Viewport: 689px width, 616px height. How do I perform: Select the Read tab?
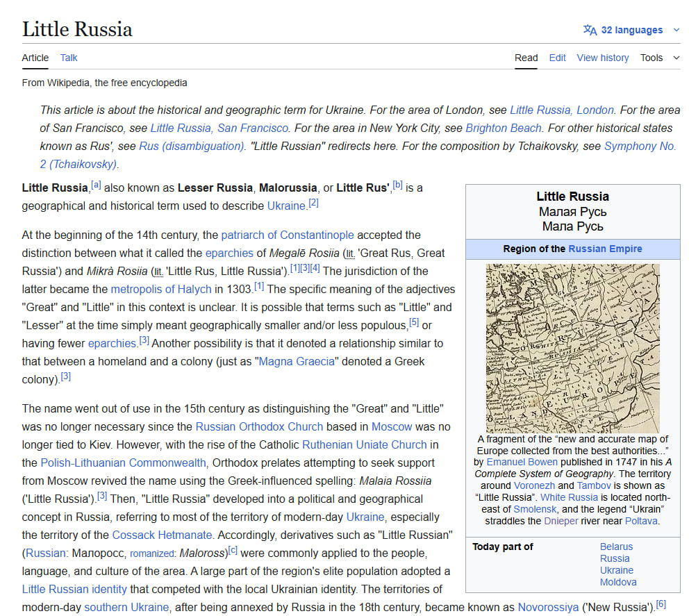tap(526, 58)
